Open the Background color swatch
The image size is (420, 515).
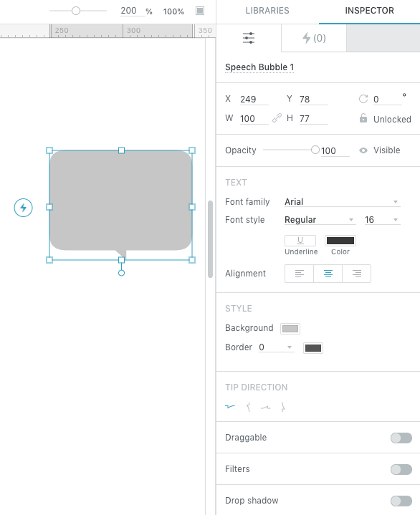pyautogui.click(x=290, y=329)
